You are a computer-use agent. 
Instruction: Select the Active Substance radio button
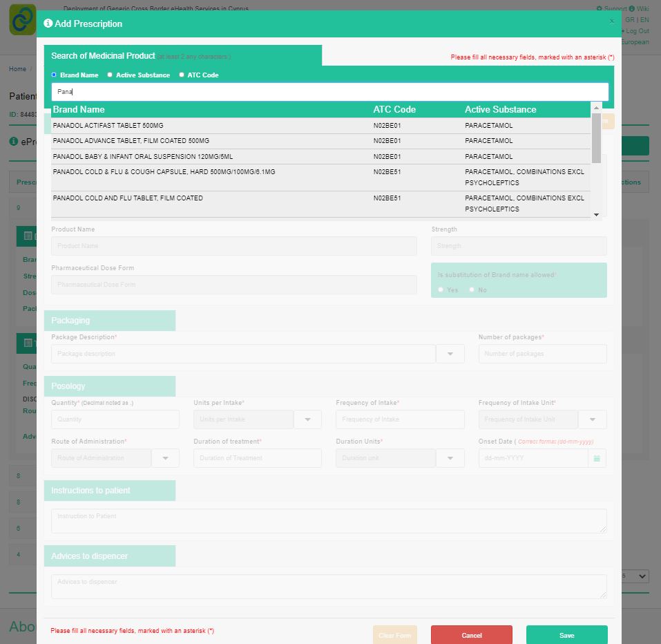(110, 75)
